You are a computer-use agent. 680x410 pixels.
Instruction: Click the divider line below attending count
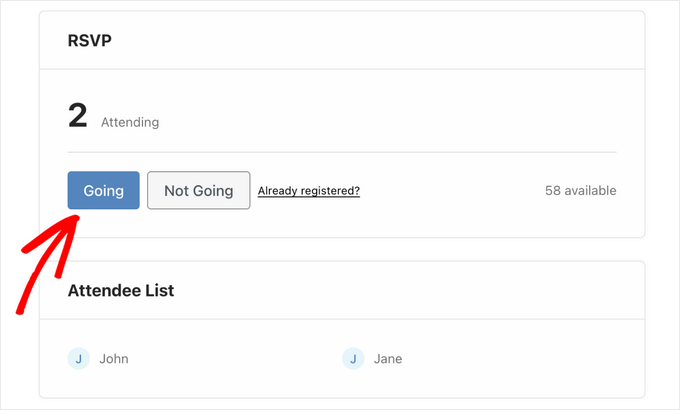coord(342,152)
